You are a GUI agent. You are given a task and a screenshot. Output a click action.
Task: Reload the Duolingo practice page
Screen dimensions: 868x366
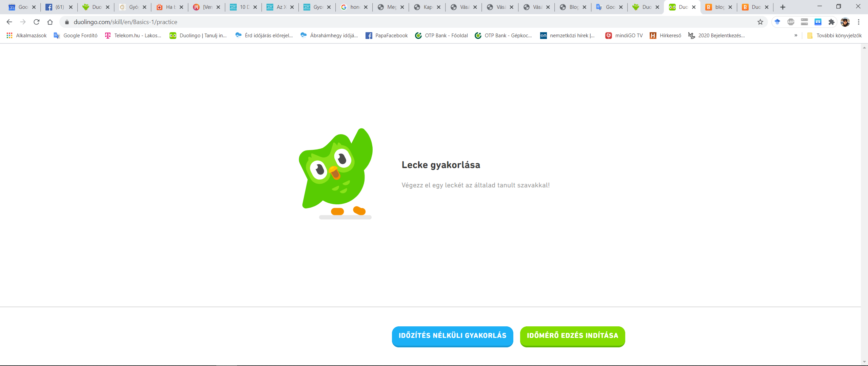tap(37, 22)
